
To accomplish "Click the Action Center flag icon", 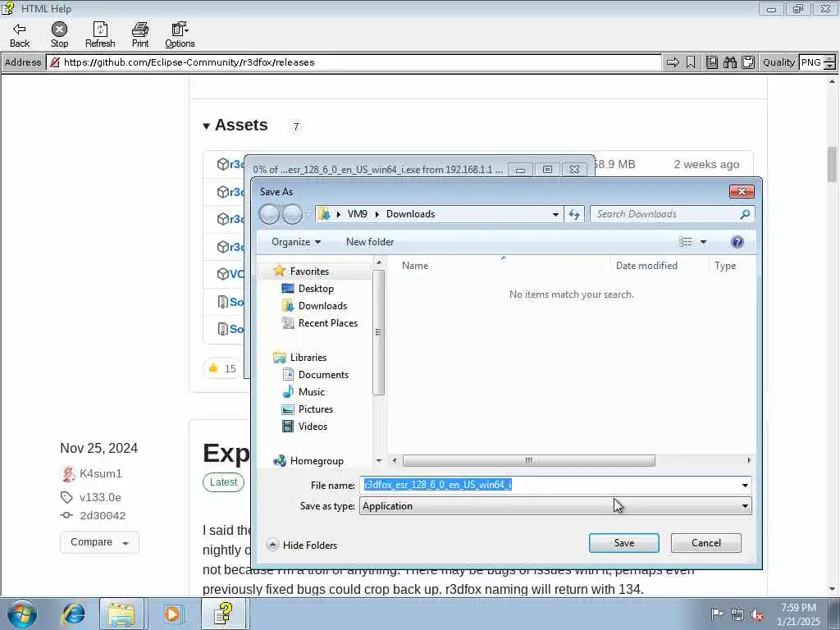I will pyautogui.click(x=716, y=614).
